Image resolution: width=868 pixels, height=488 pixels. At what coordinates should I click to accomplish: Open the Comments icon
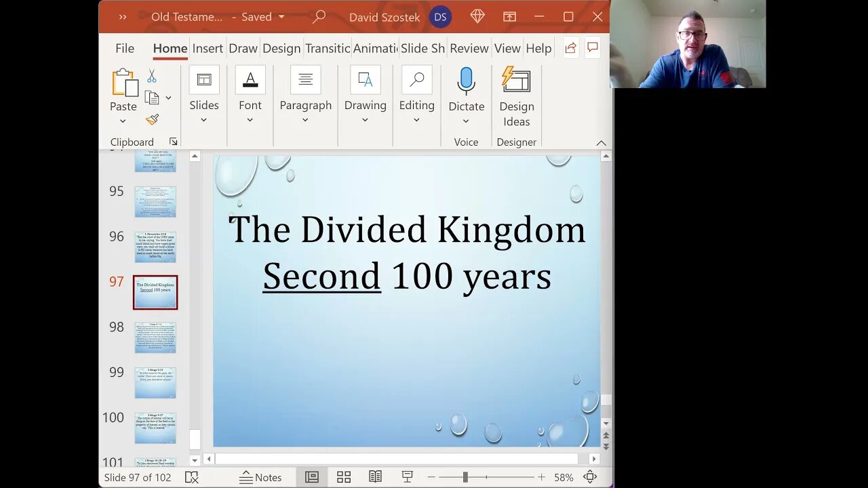(x=592, y=47)
